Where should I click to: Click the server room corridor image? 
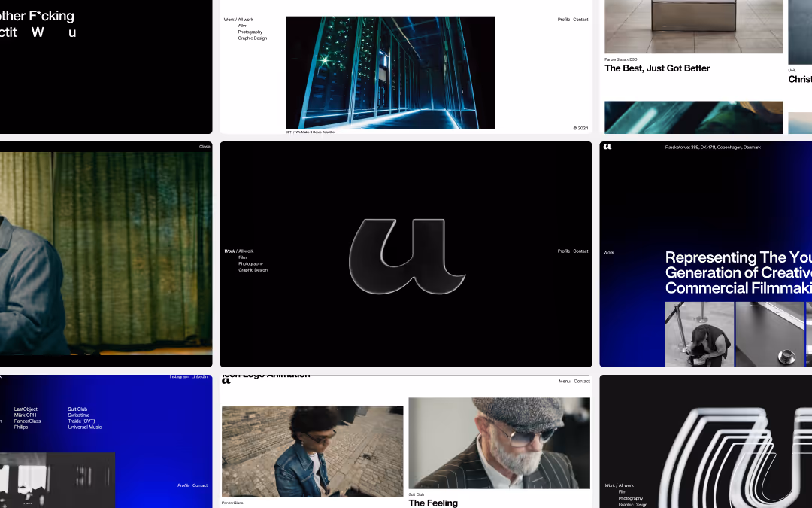390,72
